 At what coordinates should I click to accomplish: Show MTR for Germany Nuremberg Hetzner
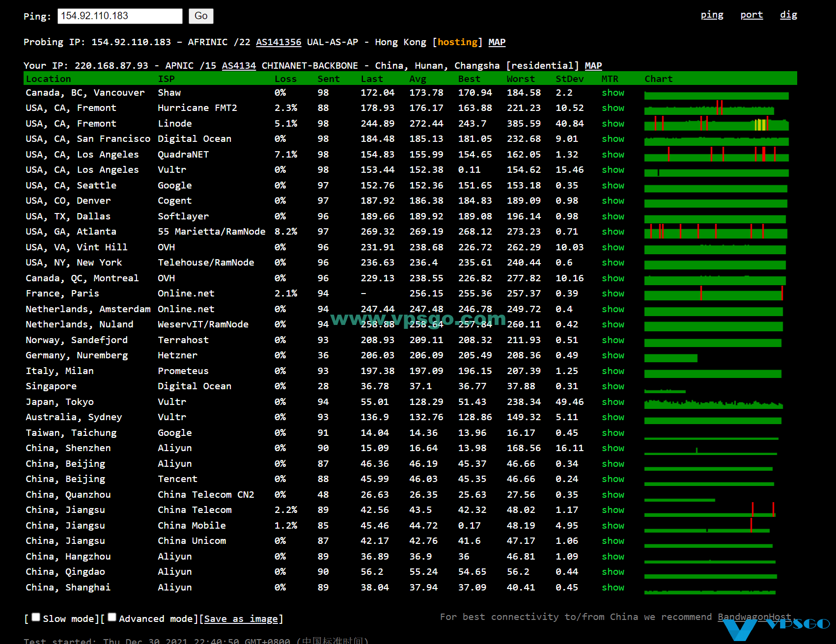click(613, 355)
